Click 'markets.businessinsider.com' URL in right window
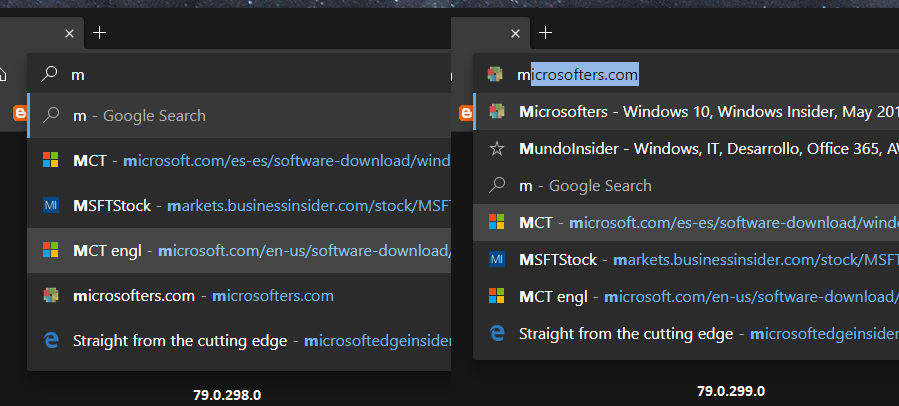The width and height of the screenshot is (899, 406). coord(756,260)
